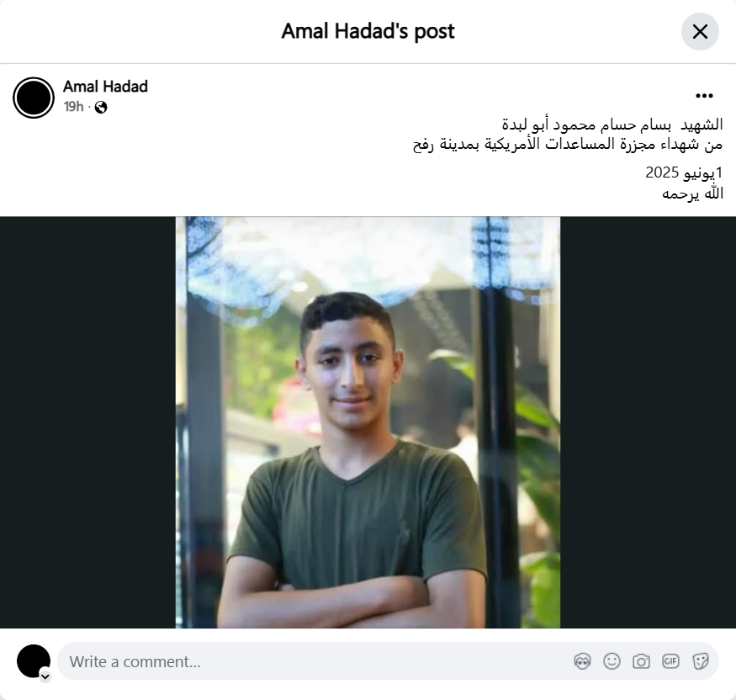The height and width of the screenshot is (700, 736).
Task: Expand the commenting identity chevron on avatar
Action: [x=45, y=676]
